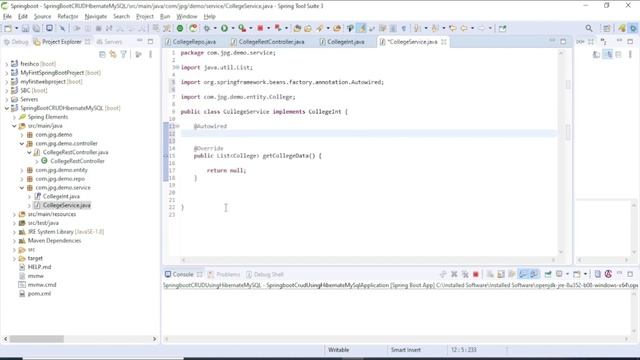This screenshot has width=640, height=360.
Task: Click the green Run toolbar icon
Action: (x=224, y=28)
